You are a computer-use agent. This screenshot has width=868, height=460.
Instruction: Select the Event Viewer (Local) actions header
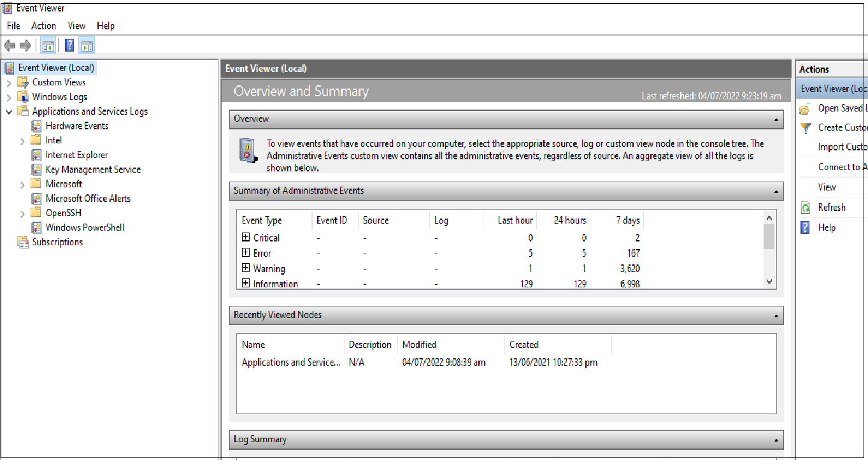832,89
